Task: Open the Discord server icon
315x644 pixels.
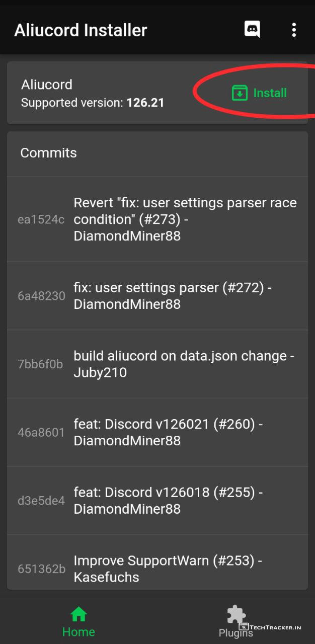Action: [x=252, y=30]
